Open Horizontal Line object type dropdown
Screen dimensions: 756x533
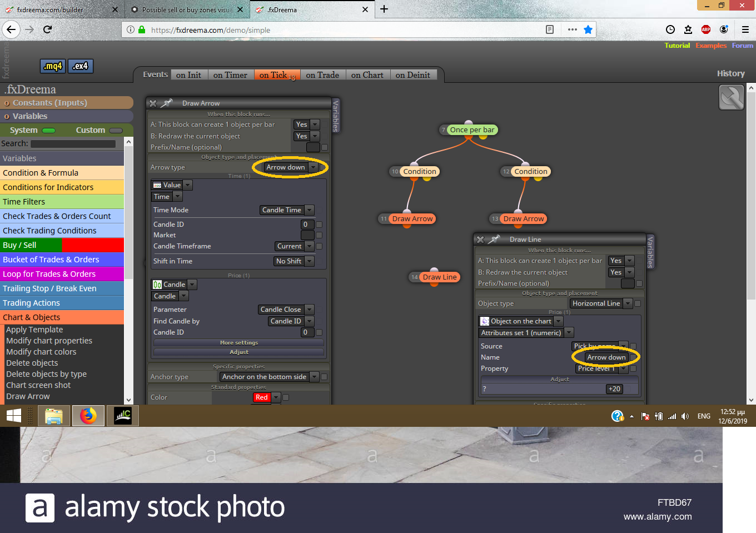[x=601, y=303]
